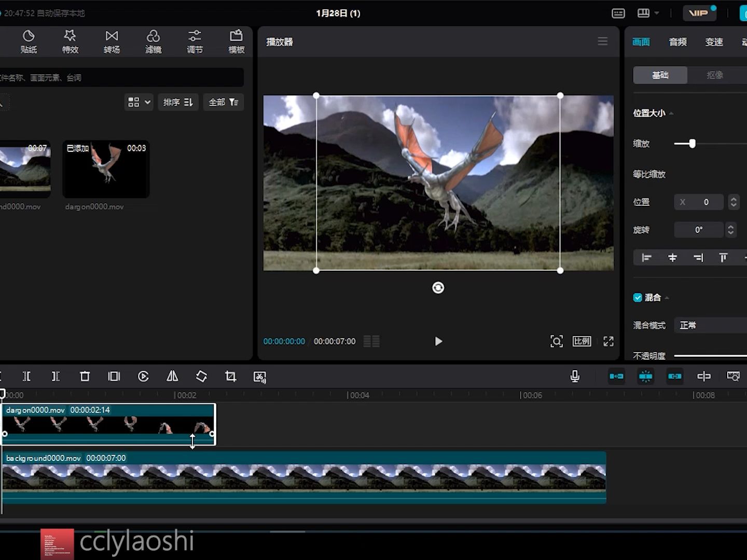Click the rotate handle below preview frame
The image size is (747, 560).
pyautogui.click(x=438, y=288)
